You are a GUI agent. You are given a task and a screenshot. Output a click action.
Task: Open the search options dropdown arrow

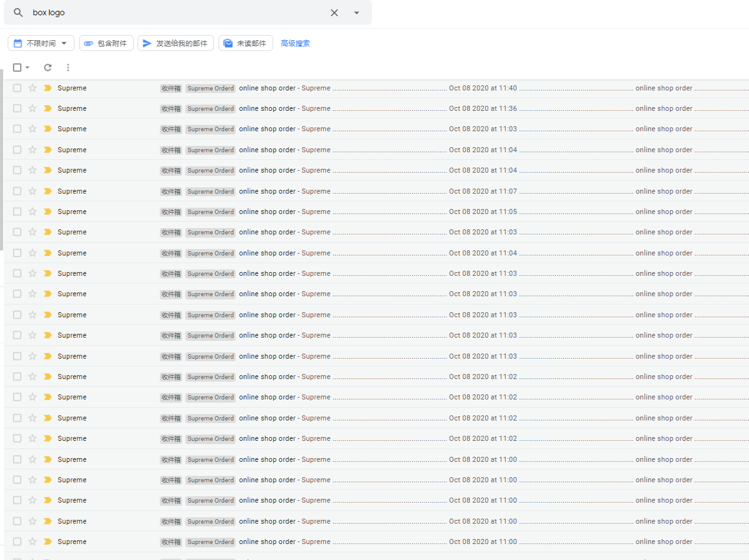[x=357, y=13]
